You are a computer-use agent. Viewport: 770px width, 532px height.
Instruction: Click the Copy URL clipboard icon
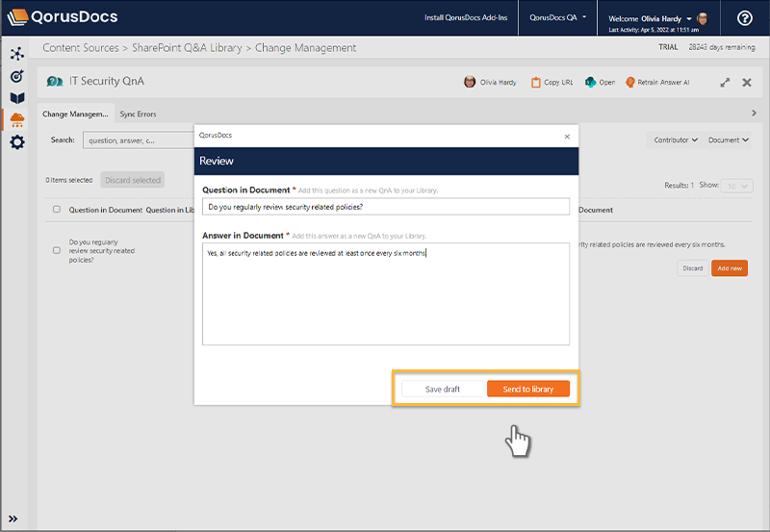coord(535,83)
